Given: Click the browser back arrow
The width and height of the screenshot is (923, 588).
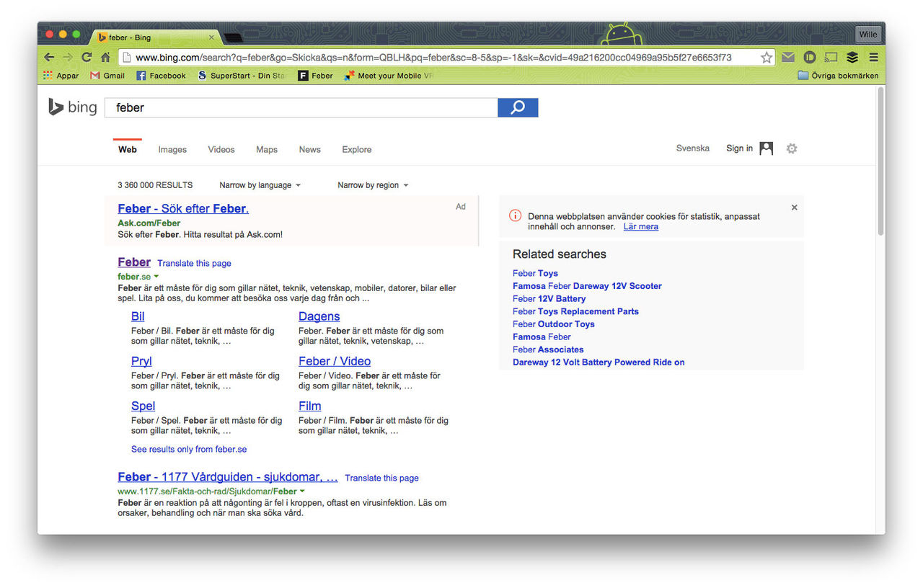Looking at the screenshot, I should click(48, 56).
